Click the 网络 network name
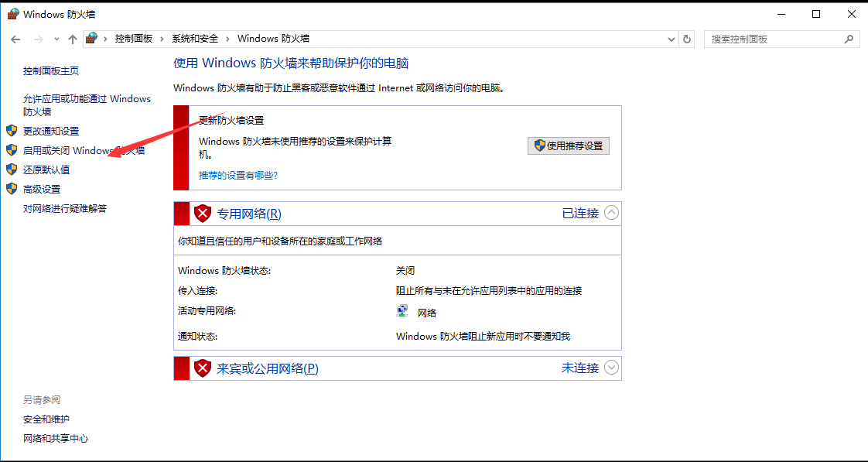This screenshot has width=868, height=462. click(427, 313)
